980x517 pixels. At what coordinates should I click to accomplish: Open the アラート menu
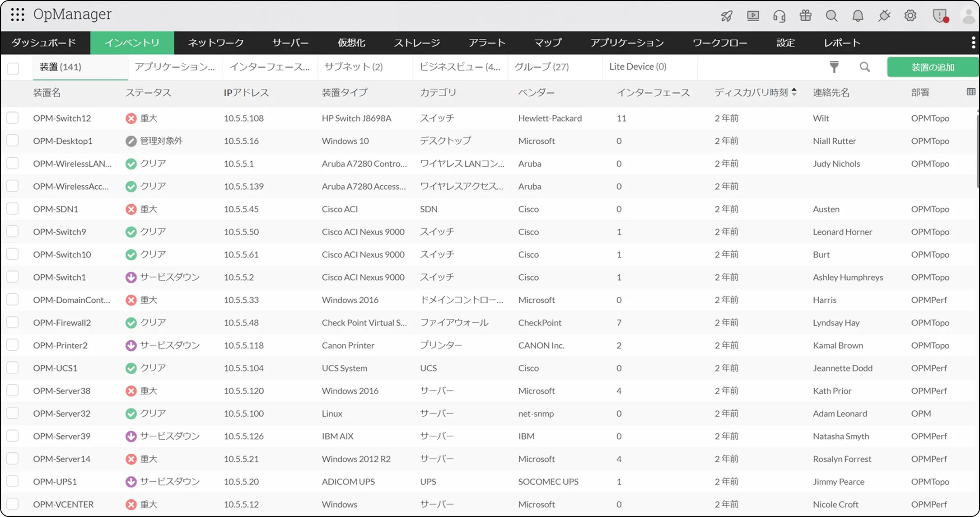(x=487, y=43)
